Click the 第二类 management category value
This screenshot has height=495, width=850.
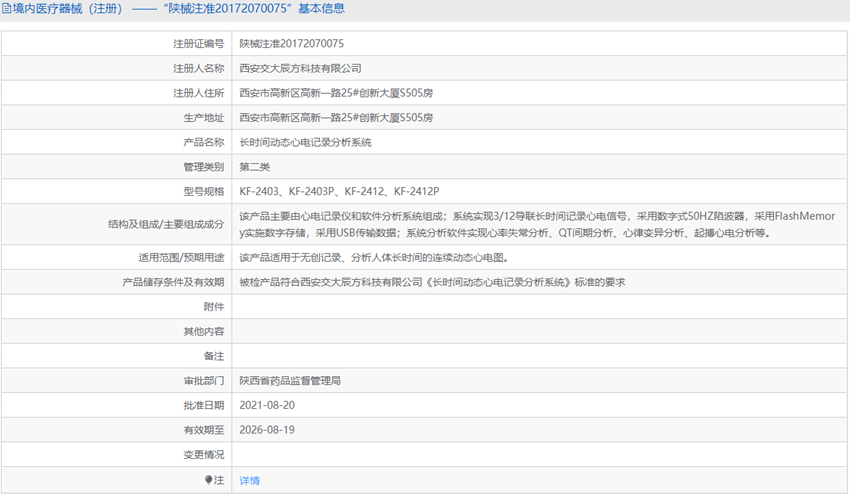[x=254, y=167]
